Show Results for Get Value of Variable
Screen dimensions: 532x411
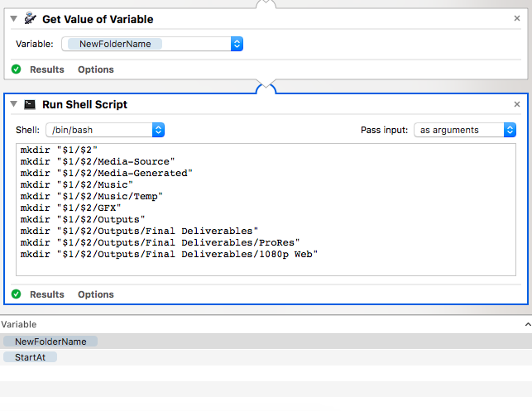[47, 69]
